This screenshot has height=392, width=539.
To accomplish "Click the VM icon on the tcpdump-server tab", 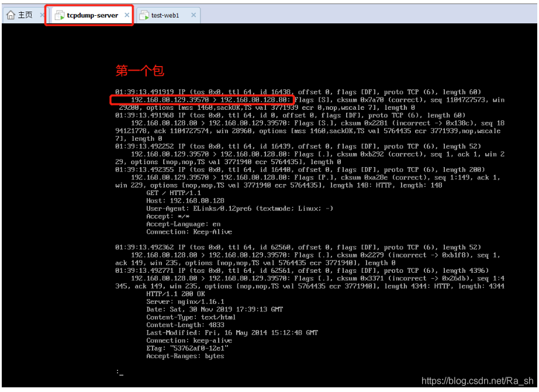I will (60, 15).
